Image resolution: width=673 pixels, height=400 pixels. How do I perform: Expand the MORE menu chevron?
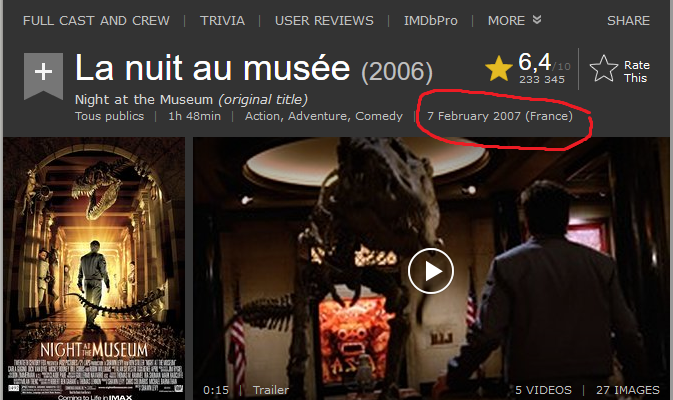(x=537, y=20)
